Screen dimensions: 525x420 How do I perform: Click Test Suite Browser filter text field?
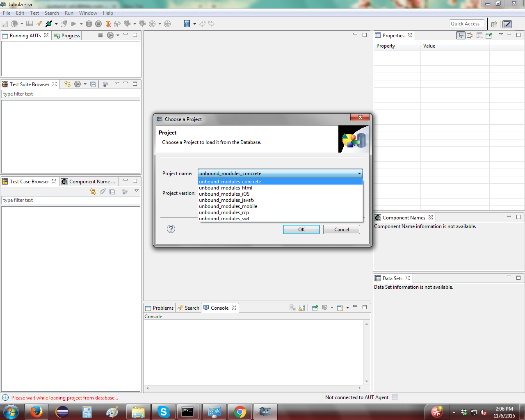click(71, 94)
